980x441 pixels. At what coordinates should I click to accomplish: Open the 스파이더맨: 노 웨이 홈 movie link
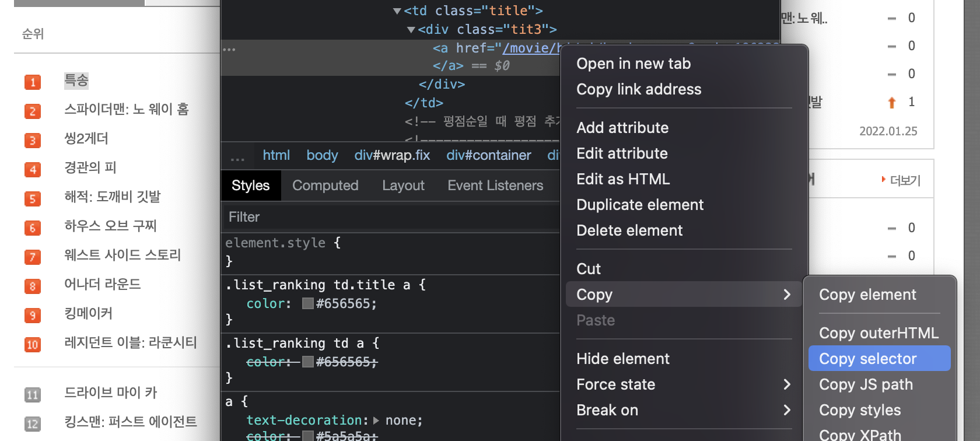(127, 110)
